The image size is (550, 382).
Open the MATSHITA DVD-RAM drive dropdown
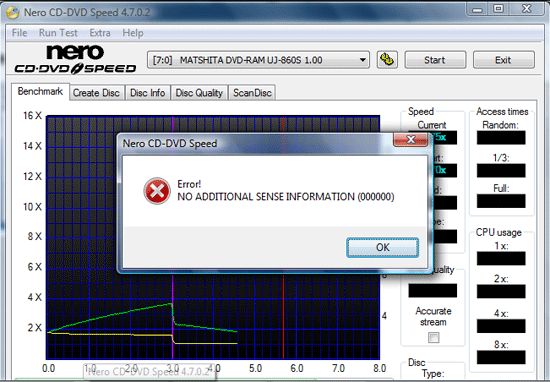(258, 60)
